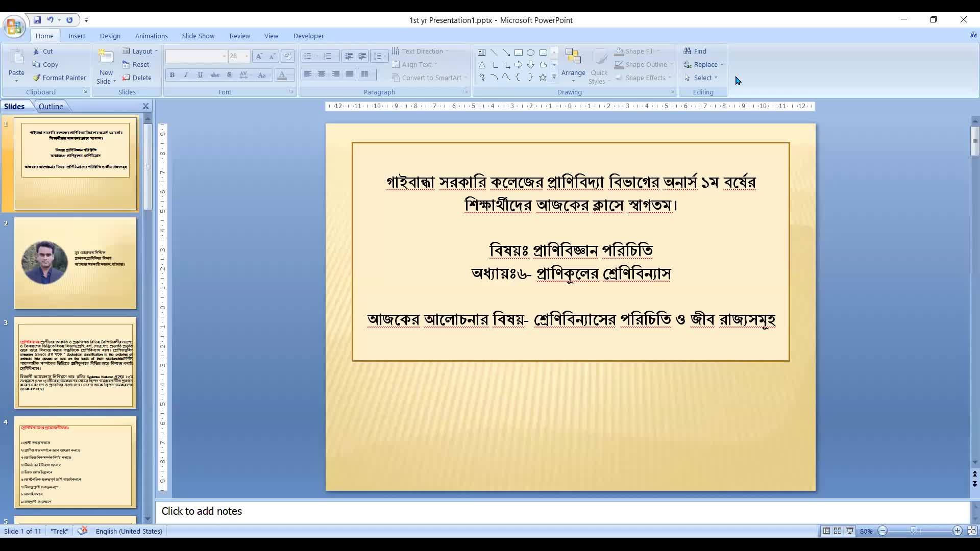
Task: Click Convert to SmartArt
Action: (429, 78)
